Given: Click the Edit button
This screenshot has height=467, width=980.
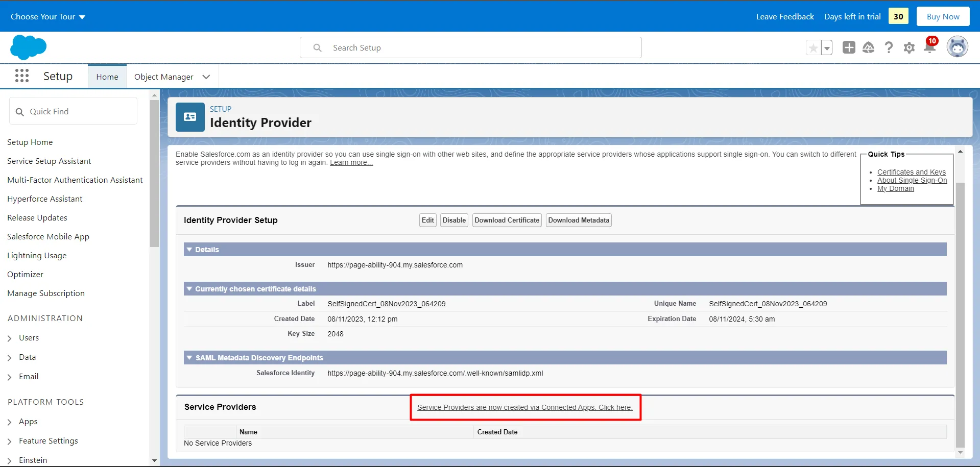Looking at the screenshot, I should 428,220.
